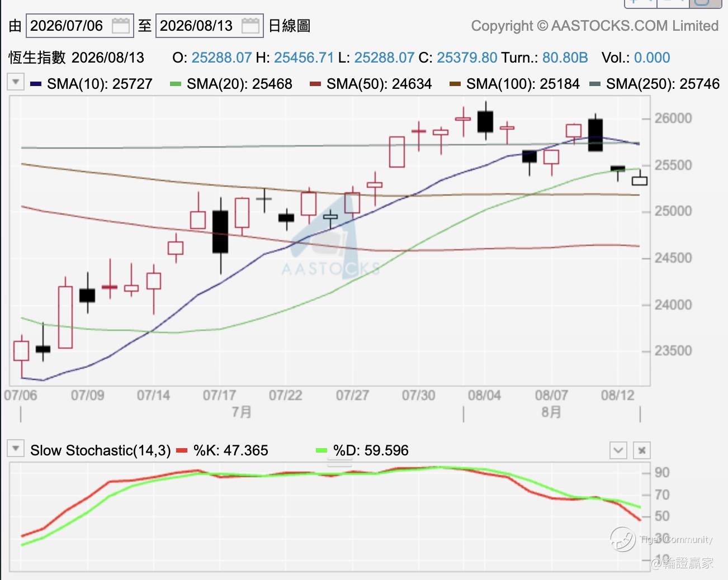The height and width of the screenshot is (580, 728).
Task: Click the 26000 price axis label
Action: [673, 118]
